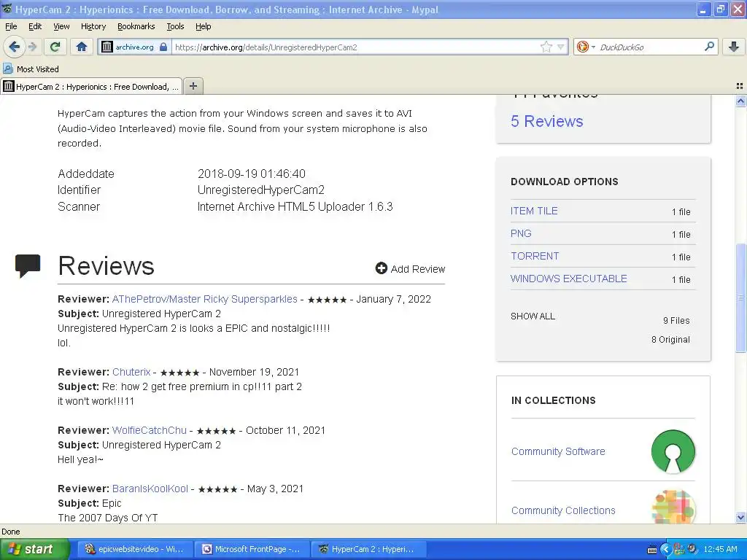The height and width of the screenshot is (560, 747).
Task: Open the View menu
Action: [61, 26]
